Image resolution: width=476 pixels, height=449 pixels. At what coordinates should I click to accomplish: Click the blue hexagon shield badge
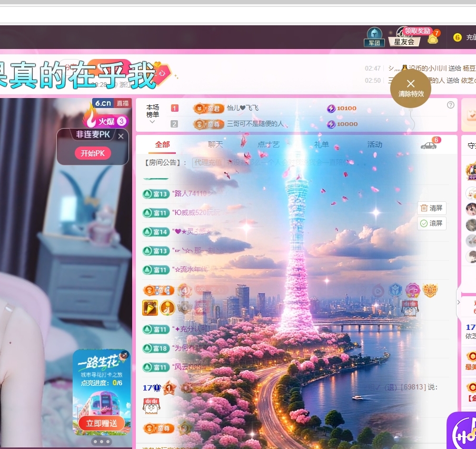click(x=396, y=291)
